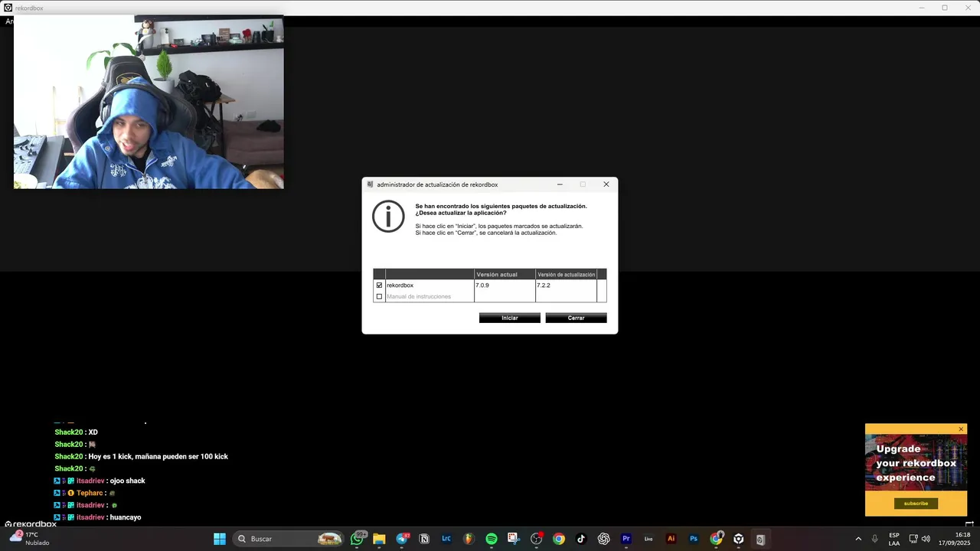Open ChatGPT from the taskbar
Screen dimensions: 980x551
[603, 539]
